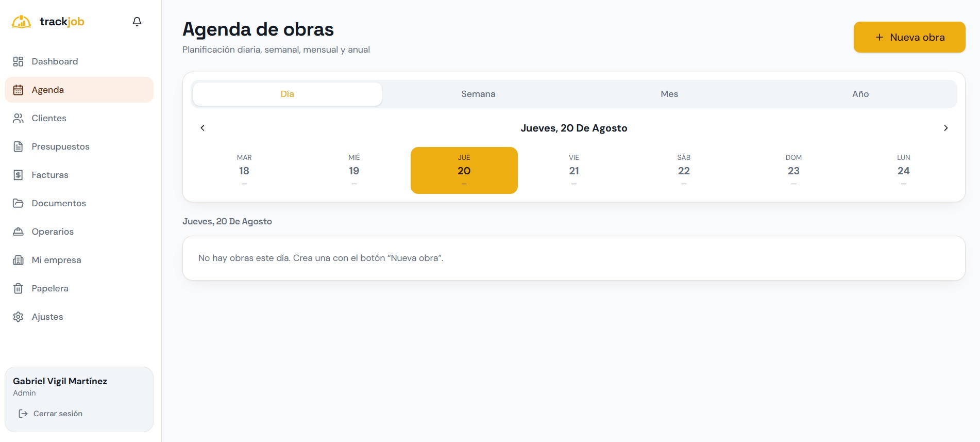The width and height of the screenshot is (980, 442).
Task: Log out via Cerrar sesión text
Action: click(x=58, y=414)
